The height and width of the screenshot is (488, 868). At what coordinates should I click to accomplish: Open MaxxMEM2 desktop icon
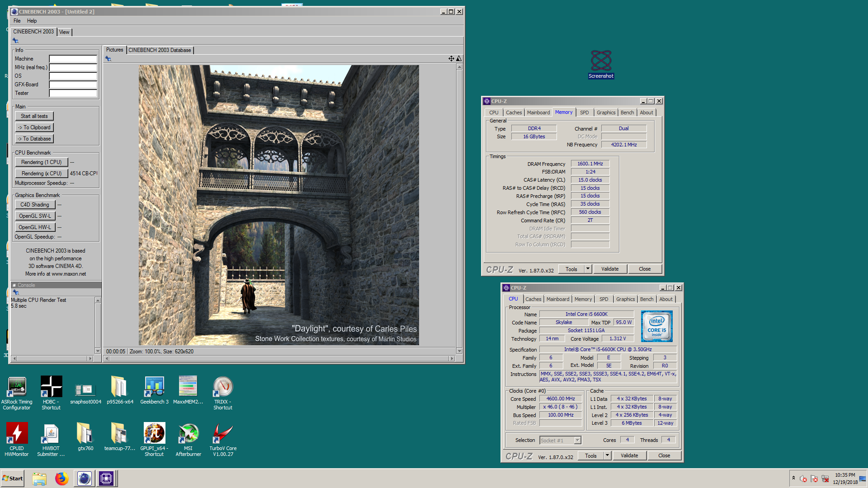(188, 391)
